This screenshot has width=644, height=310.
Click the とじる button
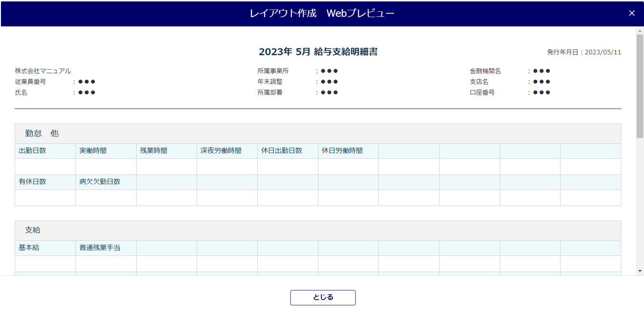coord(323,297)
